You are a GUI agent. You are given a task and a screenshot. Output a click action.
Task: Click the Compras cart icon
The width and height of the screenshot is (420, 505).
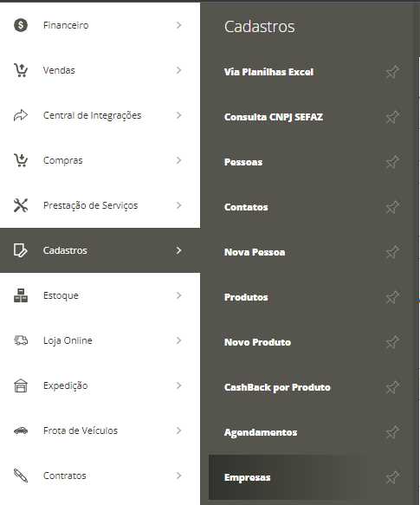click(x=21, y=160)
